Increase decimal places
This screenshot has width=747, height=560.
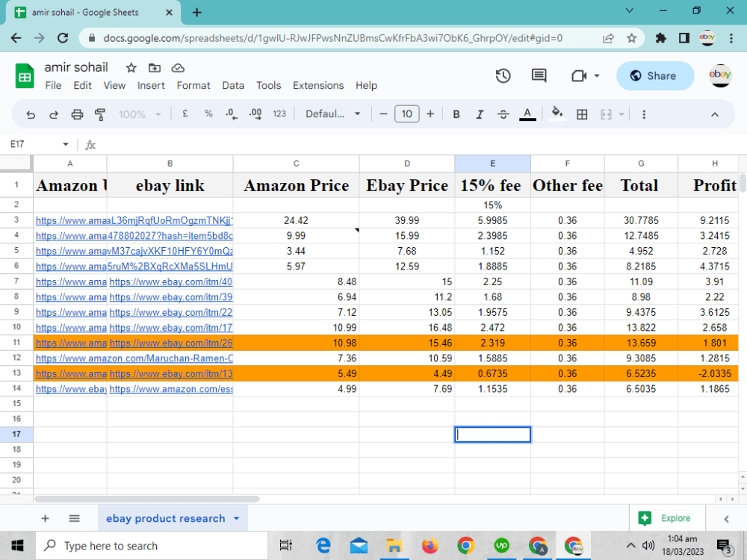coord(255,114)
